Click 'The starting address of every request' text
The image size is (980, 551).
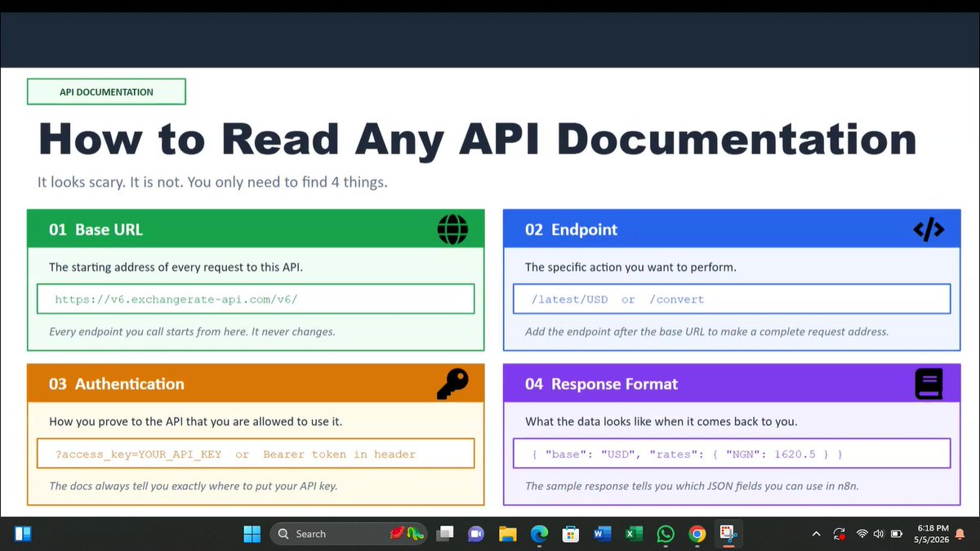coord(176,267)
